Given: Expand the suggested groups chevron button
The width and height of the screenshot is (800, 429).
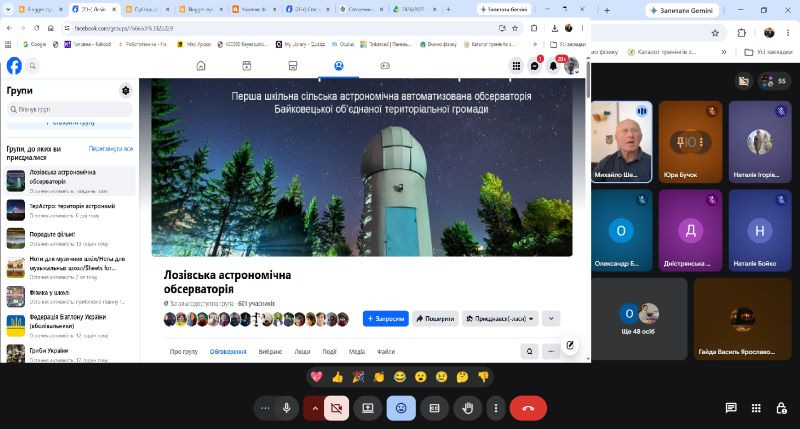Looking at the screenshot, I should pos(551,319).
